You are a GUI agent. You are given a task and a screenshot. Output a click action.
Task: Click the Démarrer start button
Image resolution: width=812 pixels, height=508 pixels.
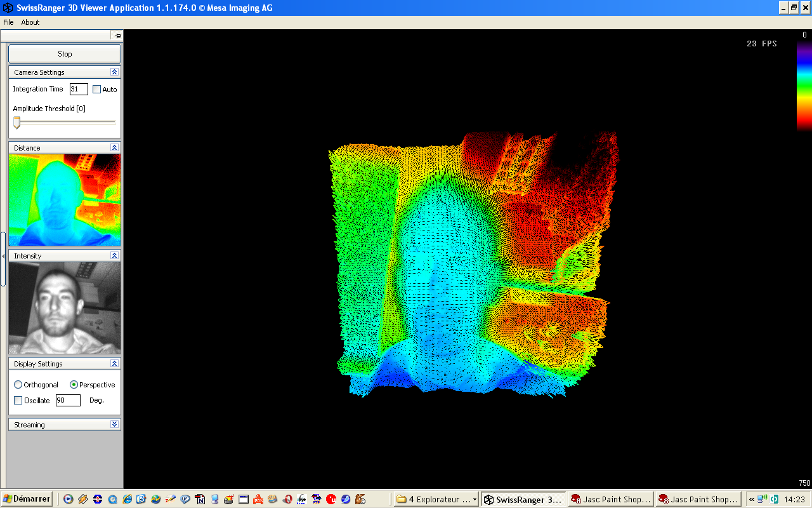pos(27,499)
